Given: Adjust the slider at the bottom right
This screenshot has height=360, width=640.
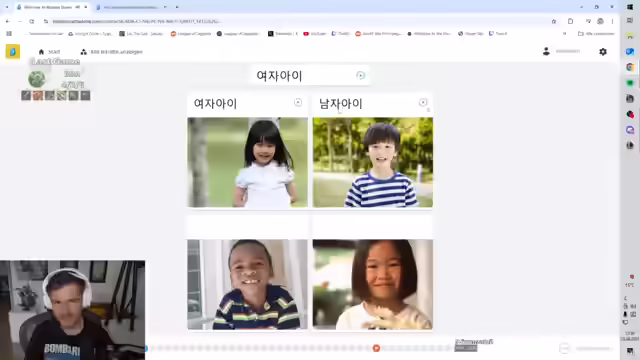Looking at the screenshot, I should pyautogui.click(x=594, y=349).
